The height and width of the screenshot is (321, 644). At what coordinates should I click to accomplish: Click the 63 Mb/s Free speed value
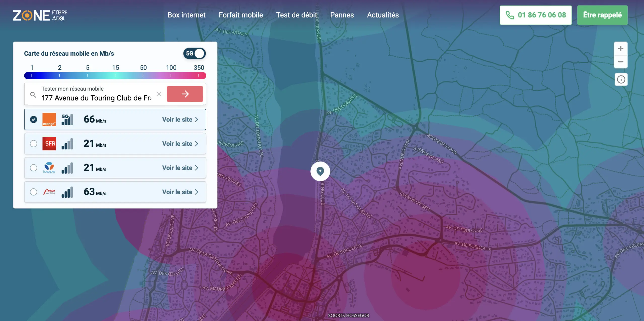point(95,192)
